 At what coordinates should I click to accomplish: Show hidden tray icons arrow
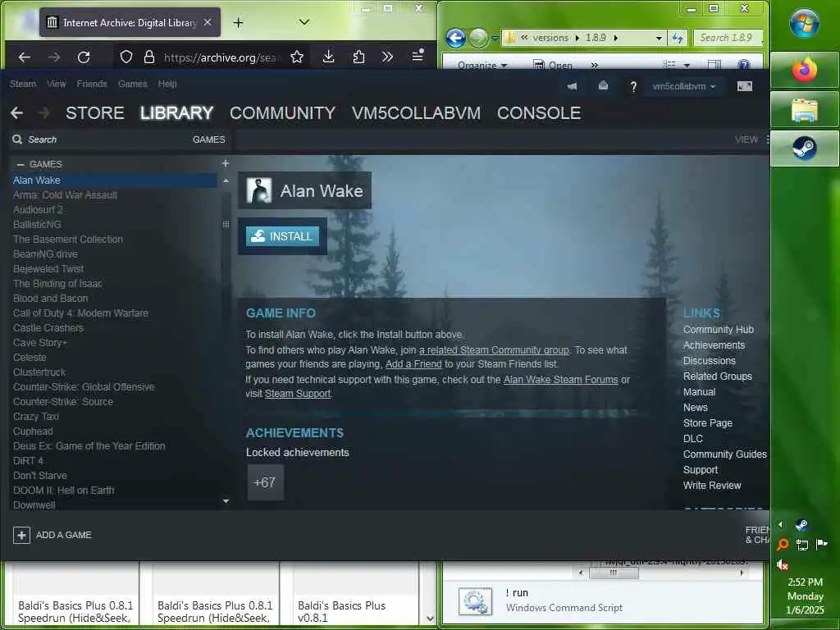click(x=780, y=524)
